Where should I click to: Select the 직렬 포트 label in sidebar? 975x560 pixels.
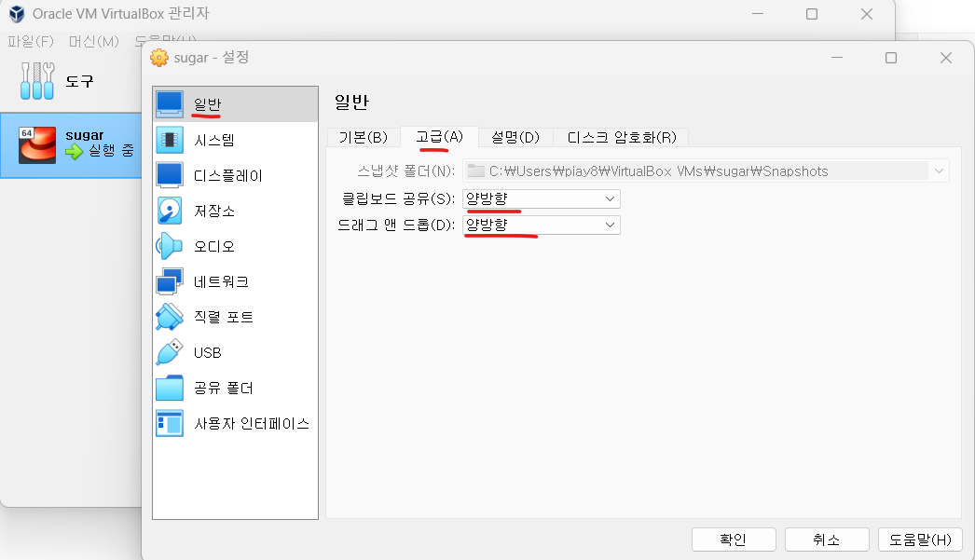(223, 317)
